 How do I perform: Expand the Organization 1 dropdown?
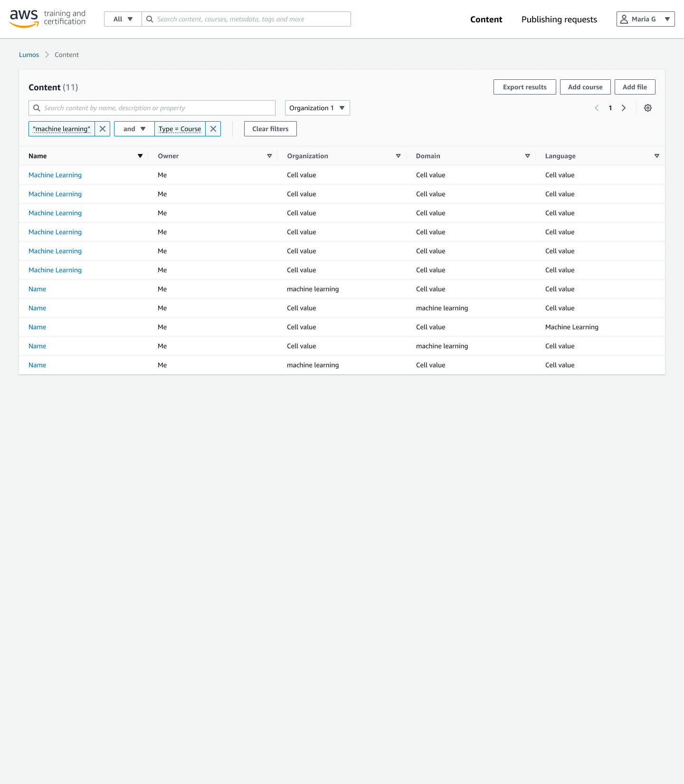tap(317, 108)
